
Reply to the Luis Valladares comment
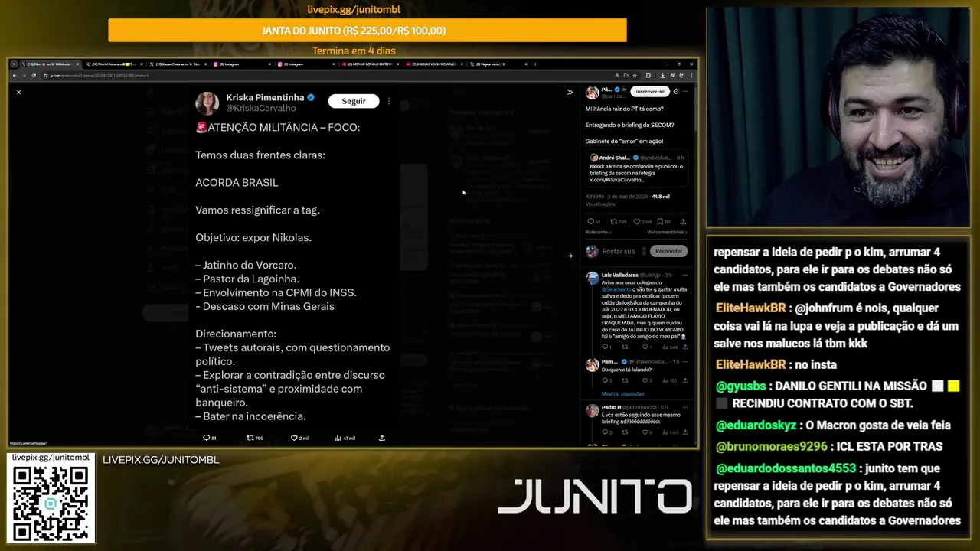(x=606, y=347)
